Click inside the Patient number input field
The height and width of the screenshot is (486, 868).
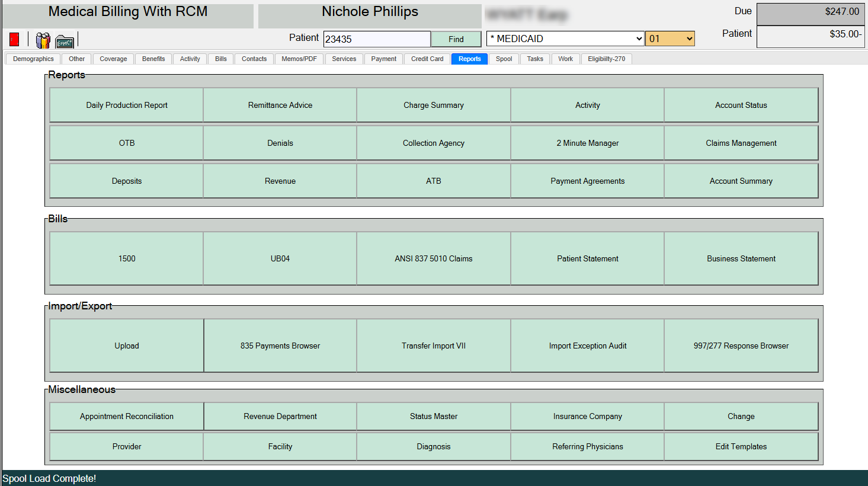coord(376,39)
